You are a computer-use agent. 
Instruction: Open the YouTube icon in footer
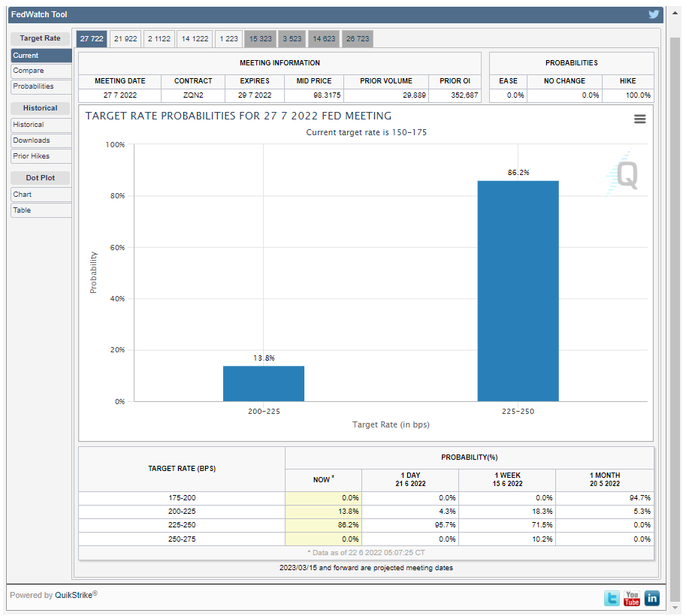pos(632,598)
